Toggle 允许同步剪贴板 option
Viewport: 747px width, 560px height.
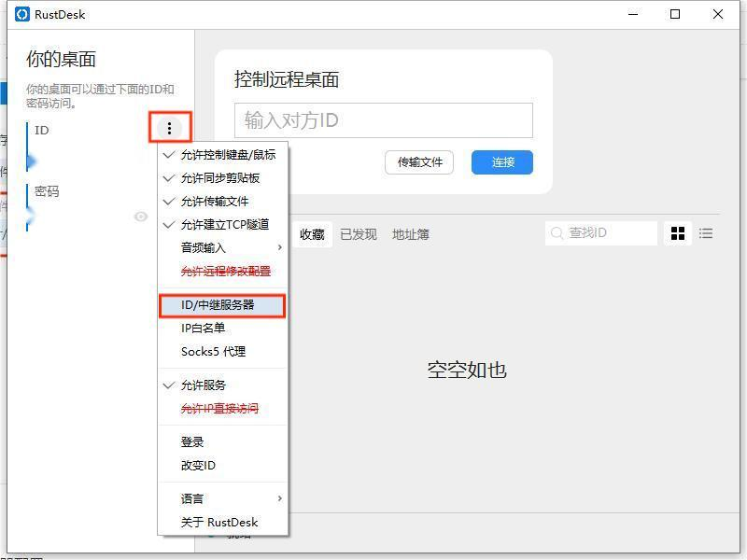pyautogui.click(x=223, y=178)
